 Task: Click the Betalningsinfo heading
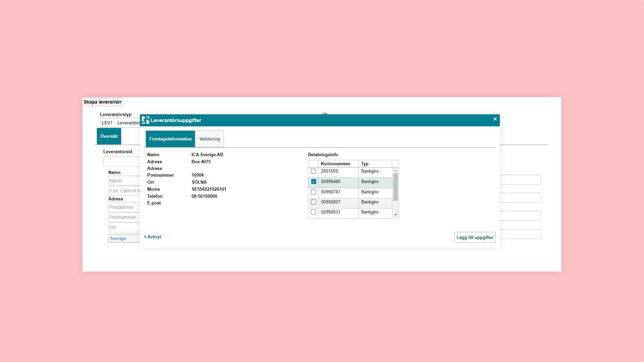pyautogui.click(x=323, y=155)
